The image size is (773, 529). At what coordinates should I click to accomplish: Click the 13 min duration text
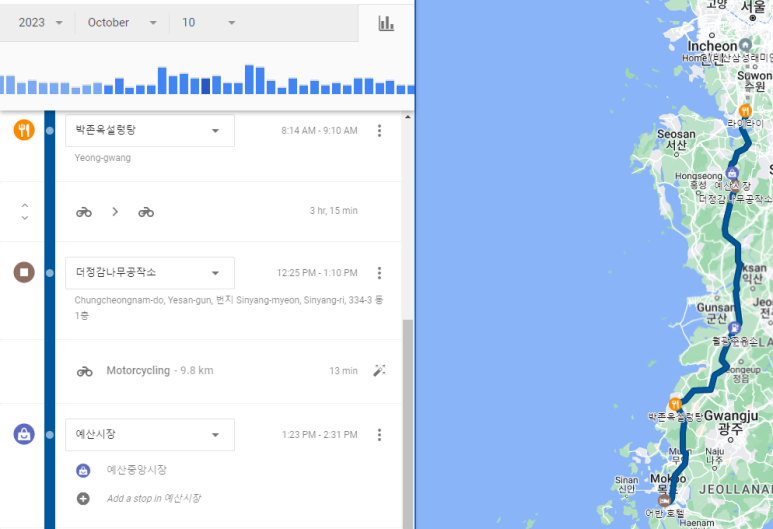pos(343,371)
